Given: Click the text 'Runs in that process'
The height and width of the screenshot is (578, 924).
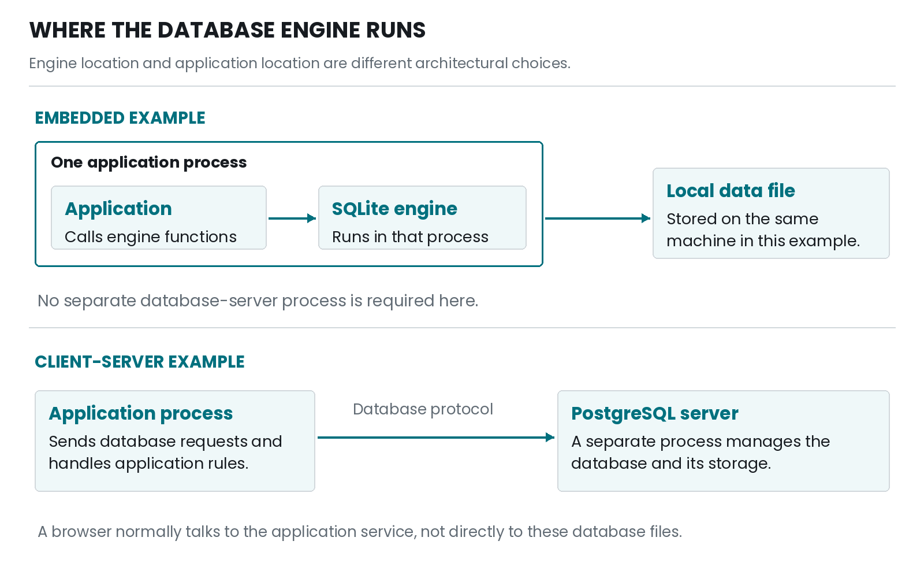Looking at the screenshot, I should coord(410,236).
